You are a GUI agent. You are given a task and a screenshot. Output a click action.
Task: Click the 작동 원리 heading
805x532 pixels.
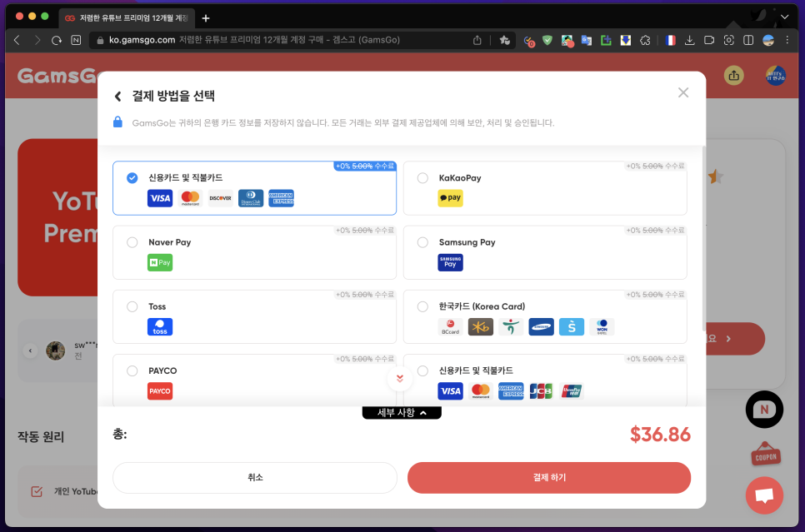pos(41,436)
